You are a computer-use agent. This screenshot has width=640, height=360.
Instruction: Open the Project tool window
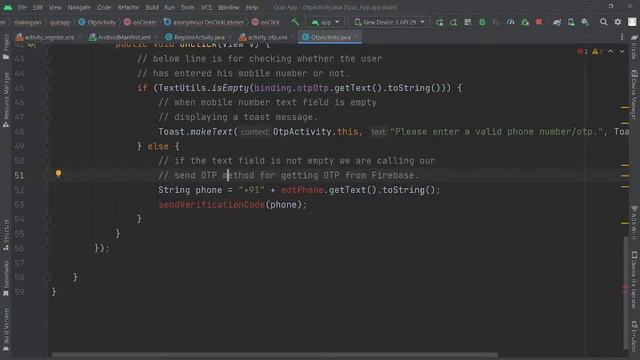6,47
